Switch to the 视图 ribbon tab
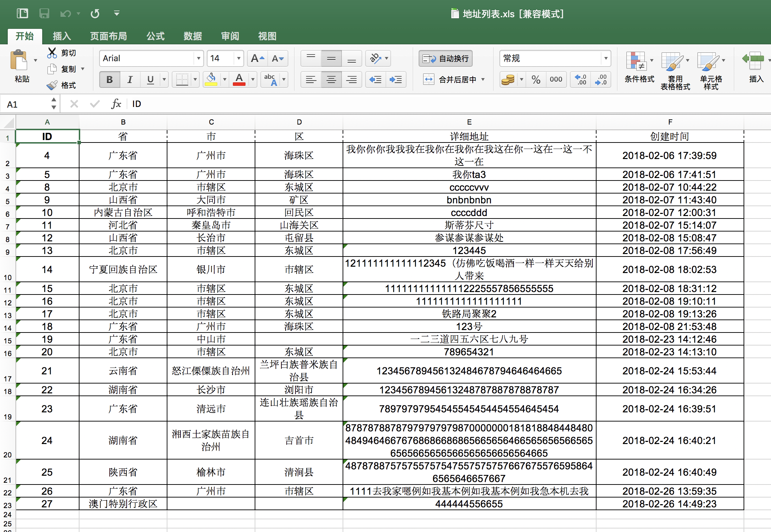771x532 pixels. pyautogui.click(x=267, y=36)
